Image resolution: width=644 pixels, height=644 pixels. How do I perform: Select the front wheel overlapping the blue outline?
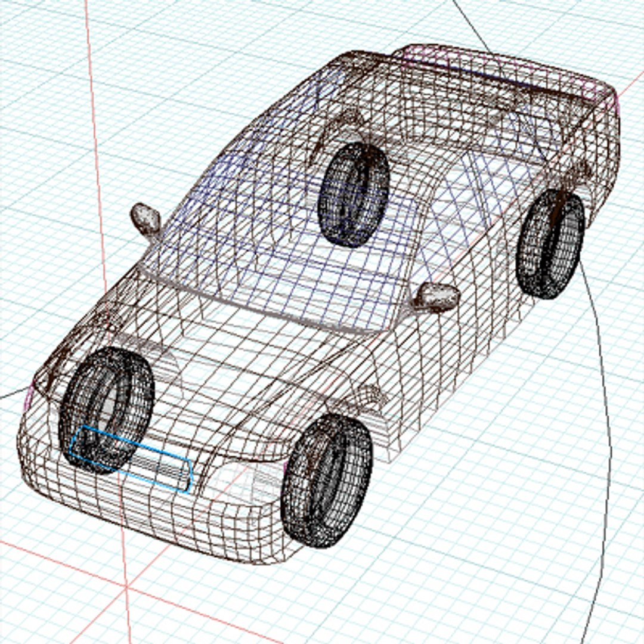pos(107,410)
